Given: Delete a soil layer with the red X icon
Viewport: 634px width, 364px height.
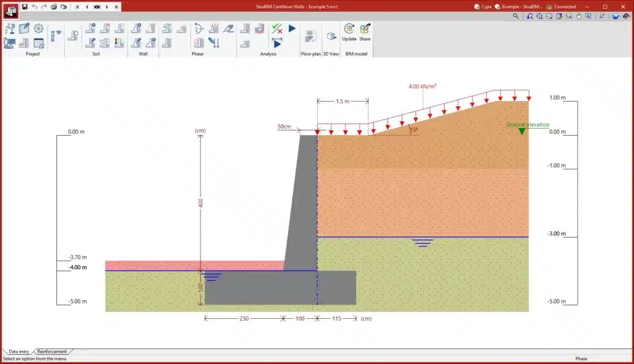Looking at the screenshot, I should (x=105, y=28).
